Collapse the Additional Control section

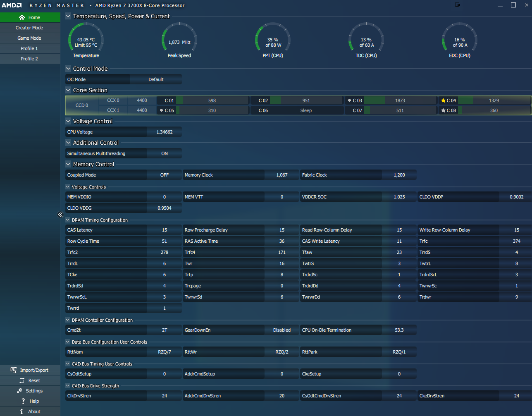(x=68, y=143)
